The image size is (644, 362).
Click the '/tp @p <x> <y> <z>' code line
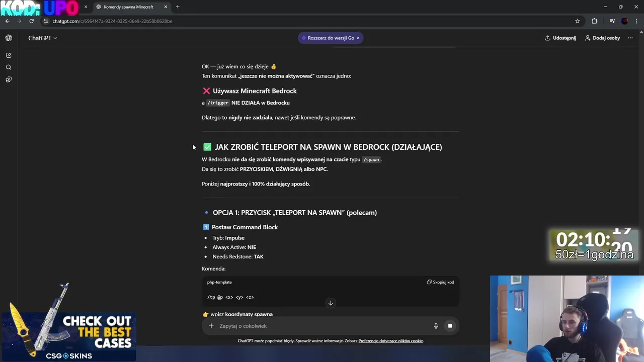click(230, 297)
